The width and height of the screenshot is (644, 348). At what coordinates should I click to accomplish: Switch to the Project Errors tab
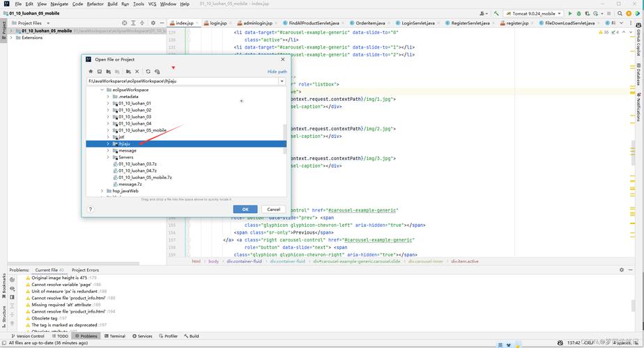[x=85, y=270]
